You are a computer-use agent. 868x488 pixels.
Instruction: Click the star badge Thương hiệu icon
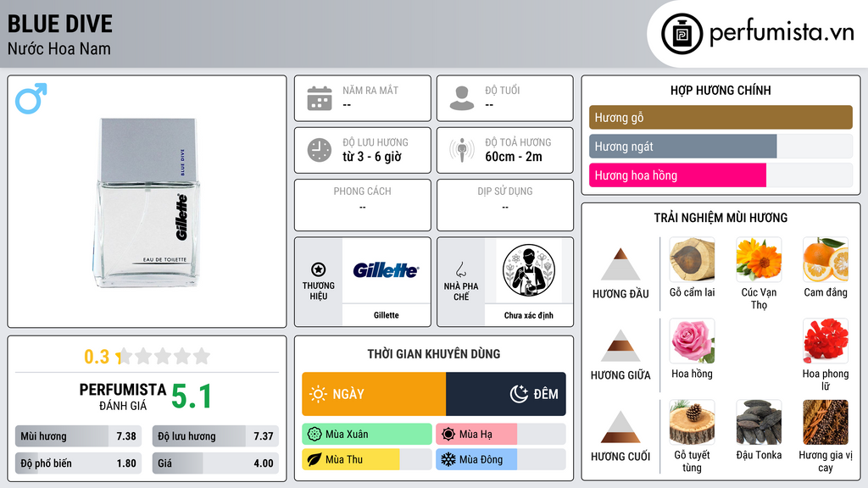pyautogui.click(x=319, y=269)
